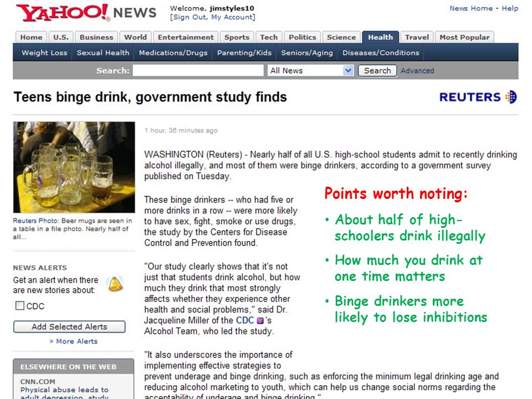Viewport: 532px width, 399px height.
Task: Open the Business tab
Action: click(x=96, y=37)
